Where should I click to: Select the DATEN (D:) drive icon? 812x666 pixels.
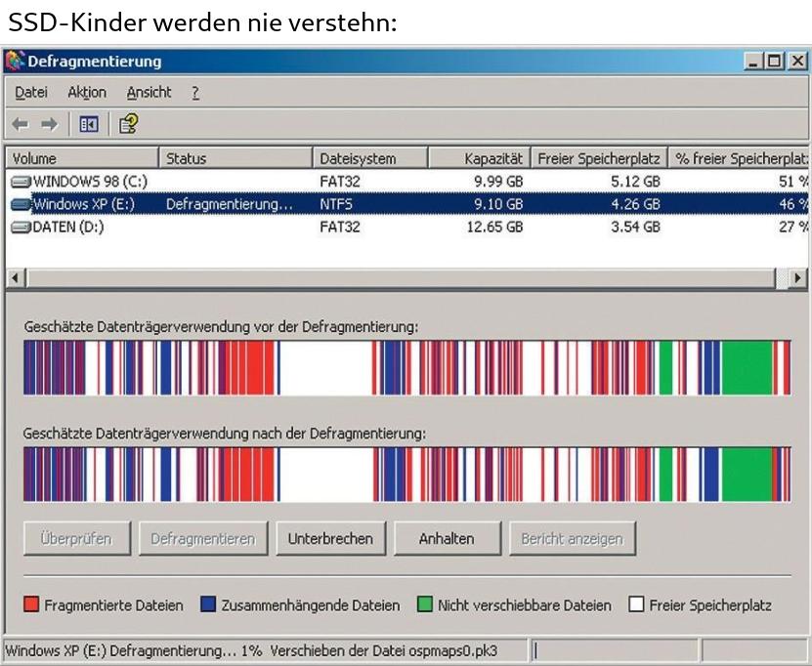click(x=21, y=228)
